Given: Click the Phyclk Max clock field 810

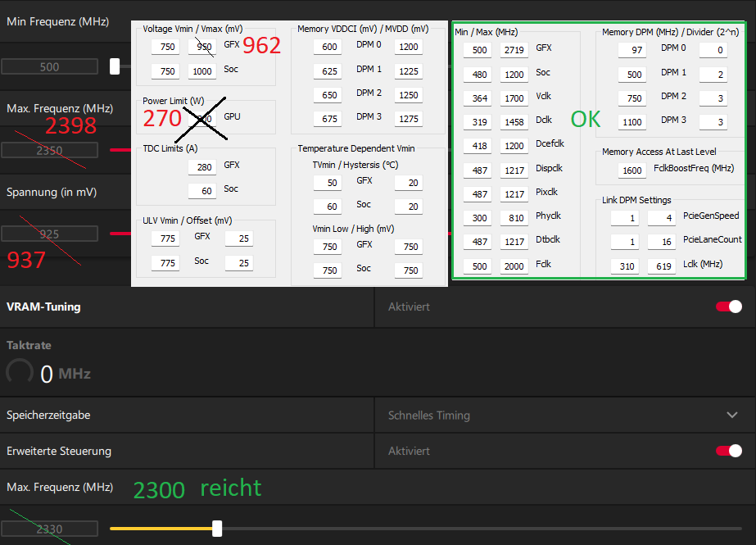Looking at the screenshot, I should [514, 218].
